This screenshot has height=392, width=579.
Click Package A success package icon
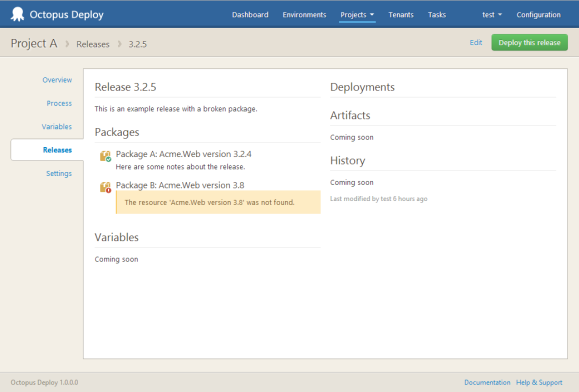point(106,156)
